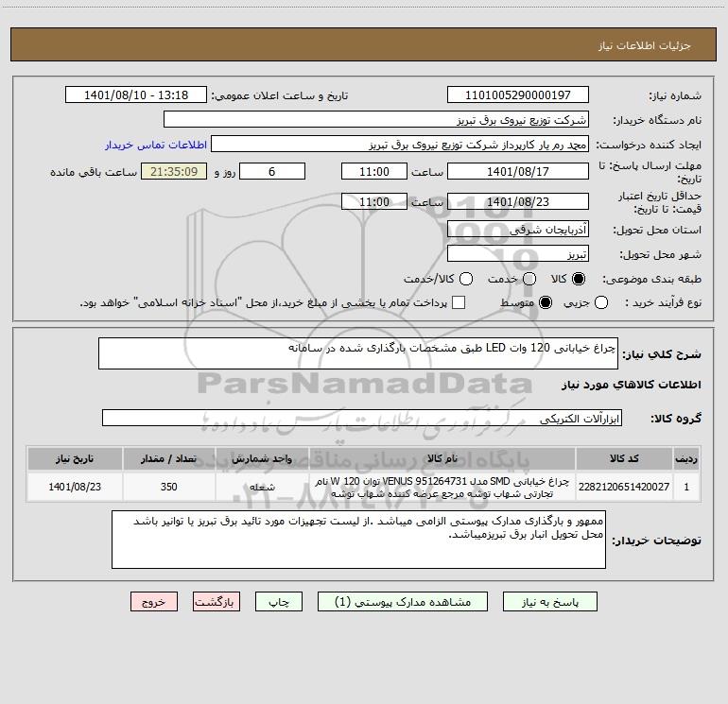Image resolution: width=728 pixels, height=704 pixels.
Task: Select the کالا/خدمت radio button
Action: point(466,279)
